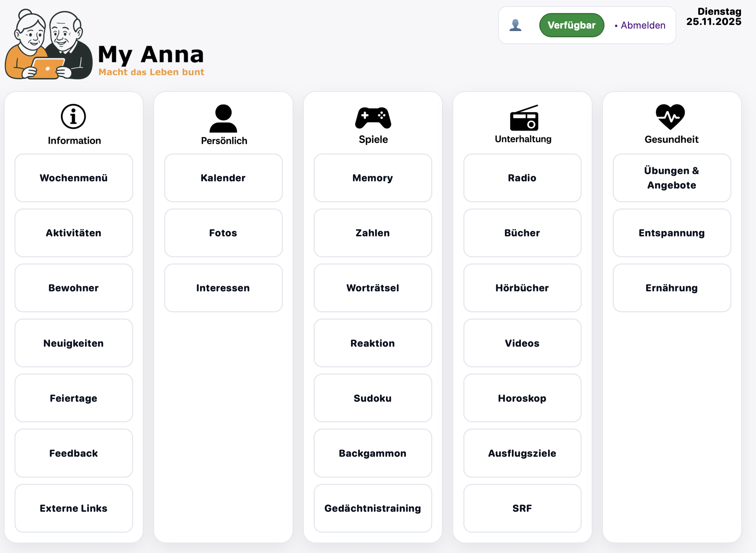Open the Wochenmenü tile
This screenshot has width=756, height=553.
[x=74, y=178]
